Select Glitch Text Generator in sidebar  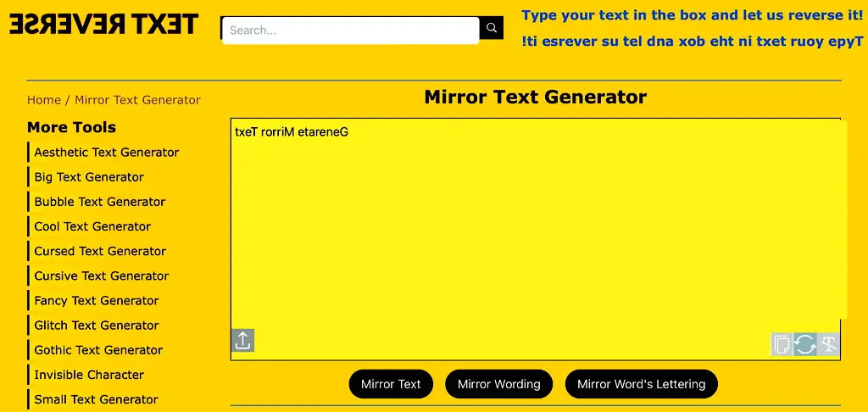97,325
